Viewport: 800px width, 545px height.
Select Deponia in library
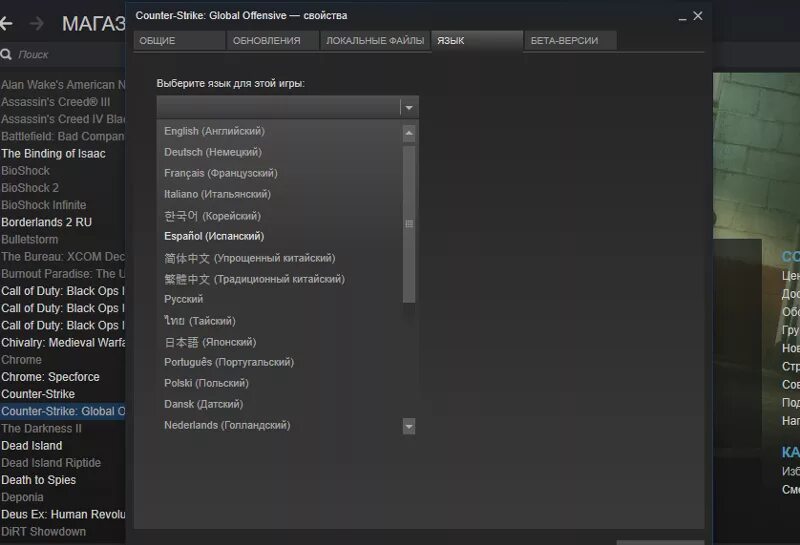click(x=22, y=497)
